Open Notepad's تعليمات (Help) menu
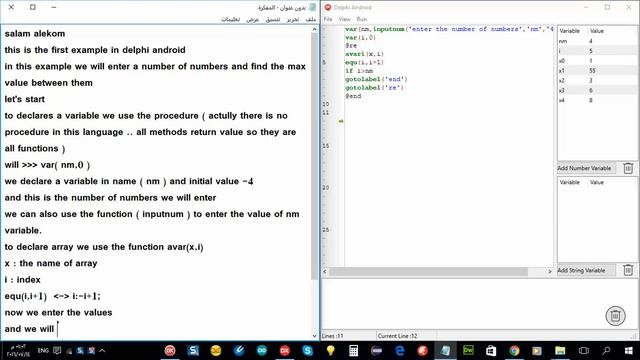Image resolution: width=640 pixels, height=360 pixels. point(231,19)
